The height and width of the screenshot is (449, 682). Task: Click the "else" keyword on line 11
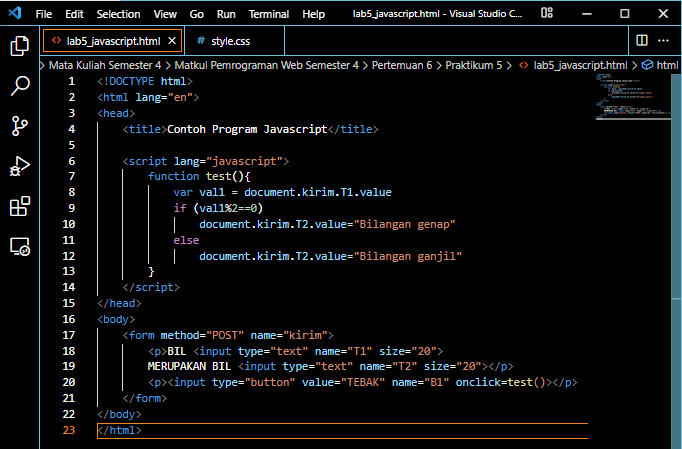(186, 240)
